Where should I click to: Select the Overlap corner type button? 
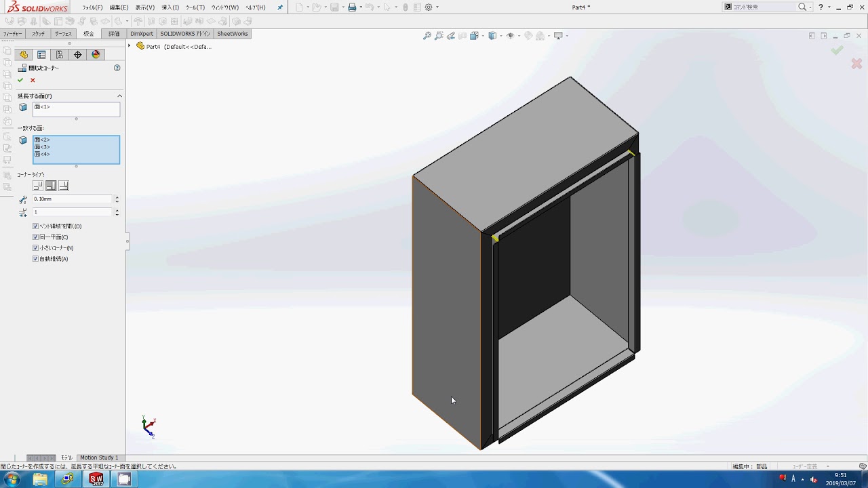click(x=51, y=186)
